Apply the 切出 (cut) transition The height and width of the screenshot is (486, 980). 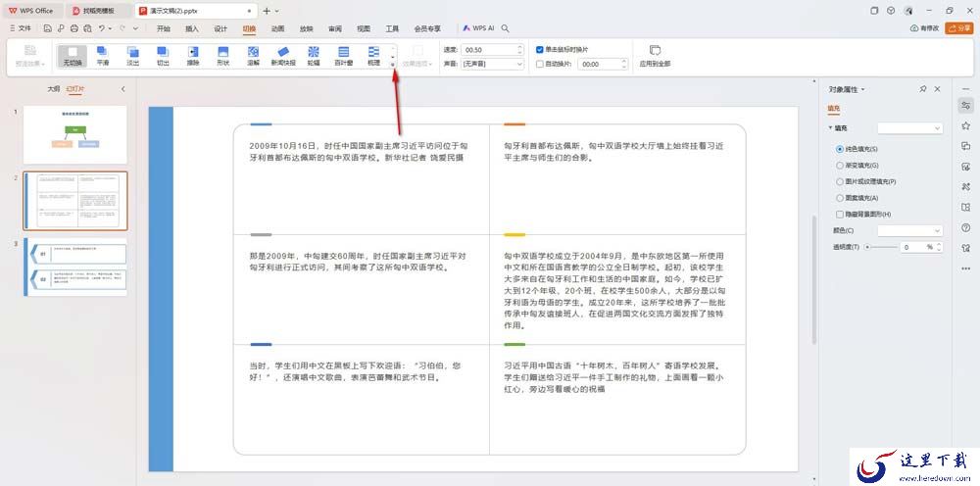point(163,56)
